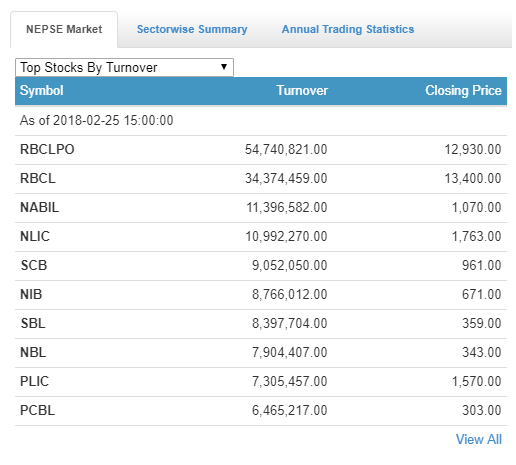Image resolution: width=516 pixels, height=465 pixels.
Task: Select the PLIC stock row
Action: point(261,382)
